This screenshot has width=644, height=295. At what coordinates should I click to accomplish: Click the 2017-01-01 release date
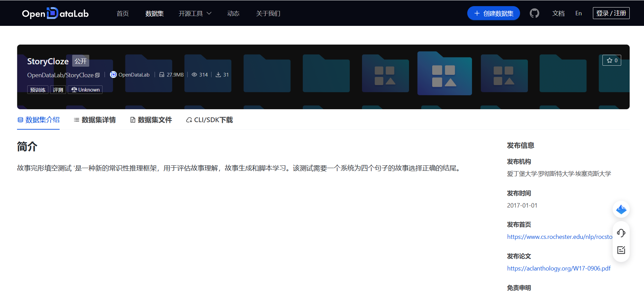tap(522, 206)
